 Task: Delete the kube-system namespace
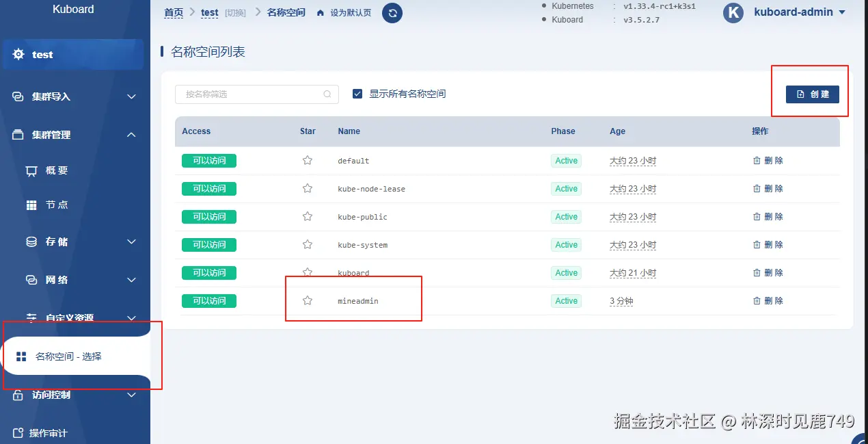[768, 244]
